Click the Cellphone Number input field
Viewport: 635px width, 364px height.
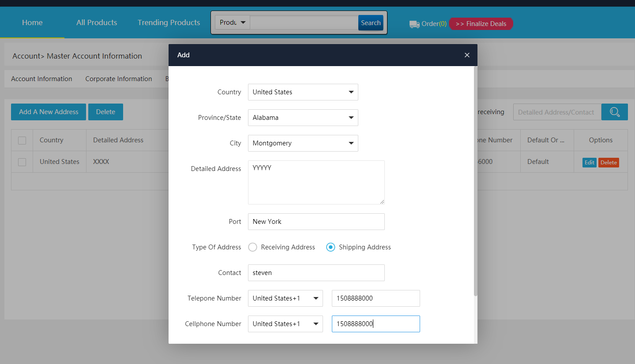(376, 324)
